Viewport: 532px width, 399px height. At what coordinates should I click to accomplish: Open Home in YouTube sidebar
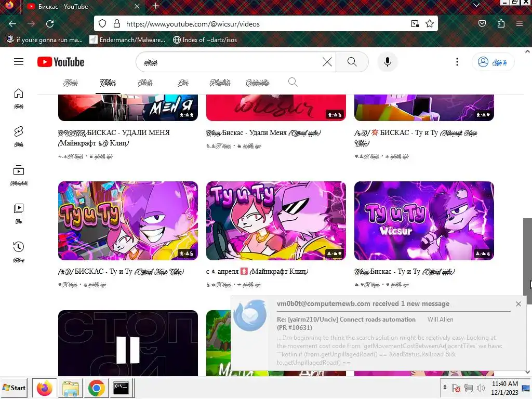point(19,98)
